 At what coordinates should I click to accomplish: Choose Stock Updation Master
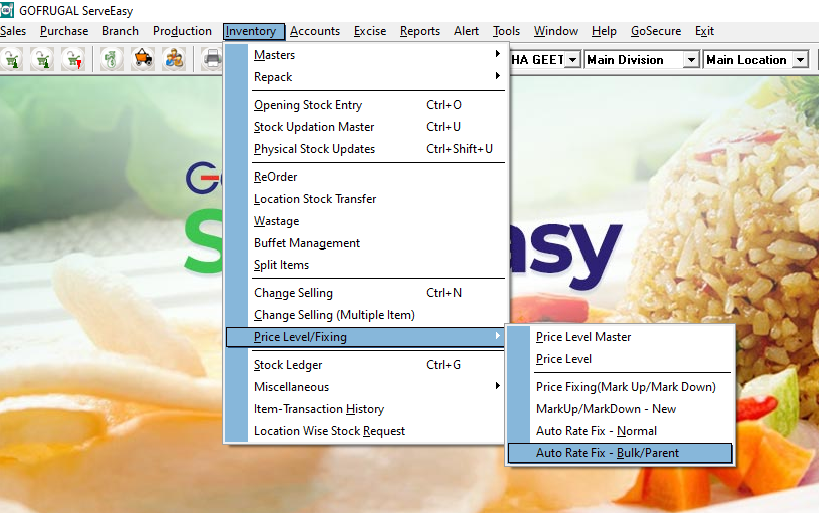[366, 127]
